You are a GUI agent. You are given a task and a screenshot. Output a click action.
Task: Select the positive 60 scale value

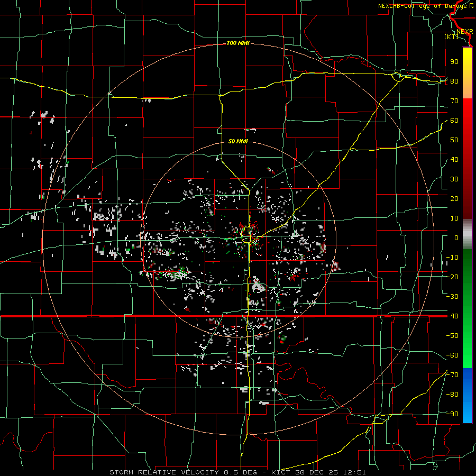click(454, 121)
